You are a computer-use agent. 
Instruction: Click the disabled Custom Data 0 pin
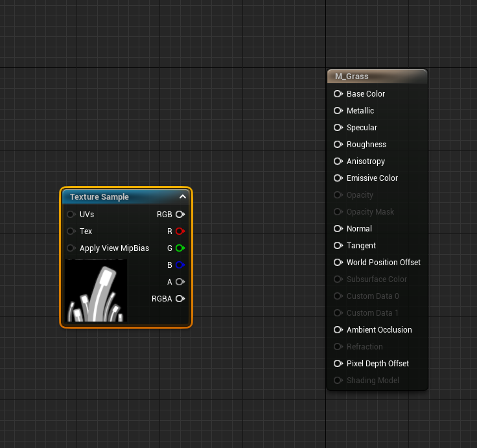coord(338,296)
